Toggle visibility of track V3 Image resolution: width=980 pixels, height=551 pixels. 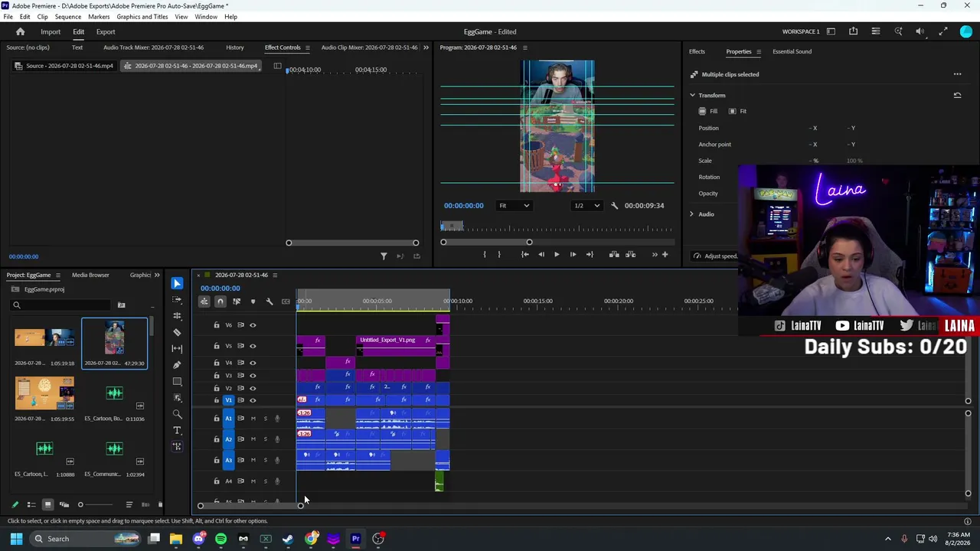tap(253, 376)
